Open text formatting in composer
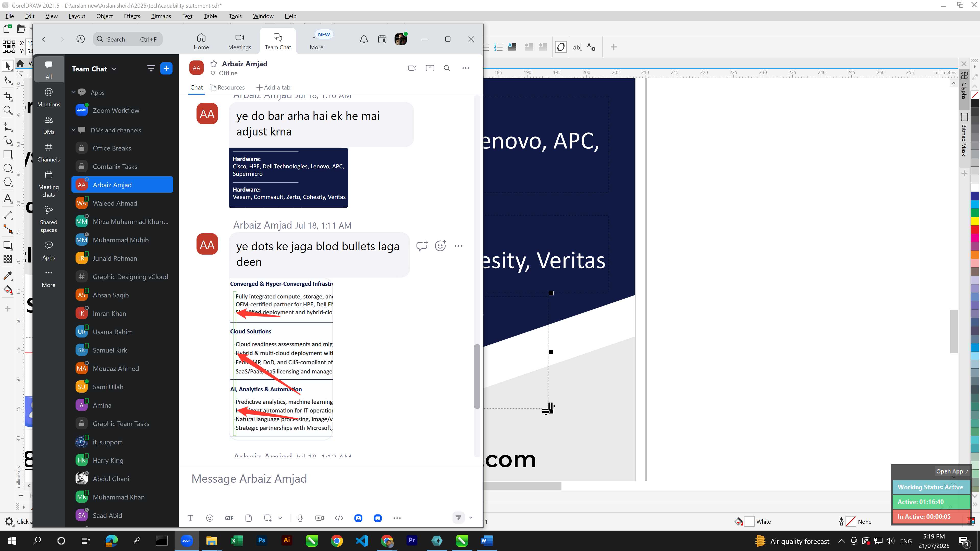980x551 pixels. pos(190,518)
